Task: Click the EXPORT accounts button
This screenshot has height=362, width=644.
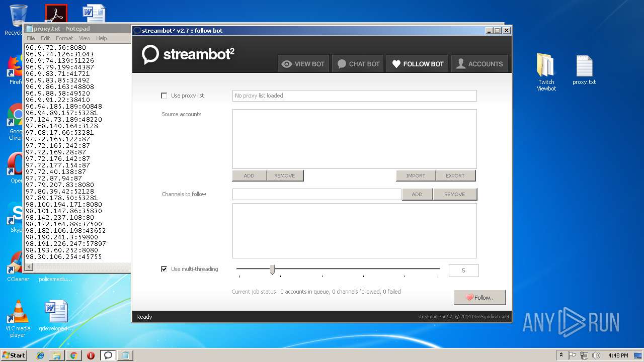Action: [x=455, y=175]
